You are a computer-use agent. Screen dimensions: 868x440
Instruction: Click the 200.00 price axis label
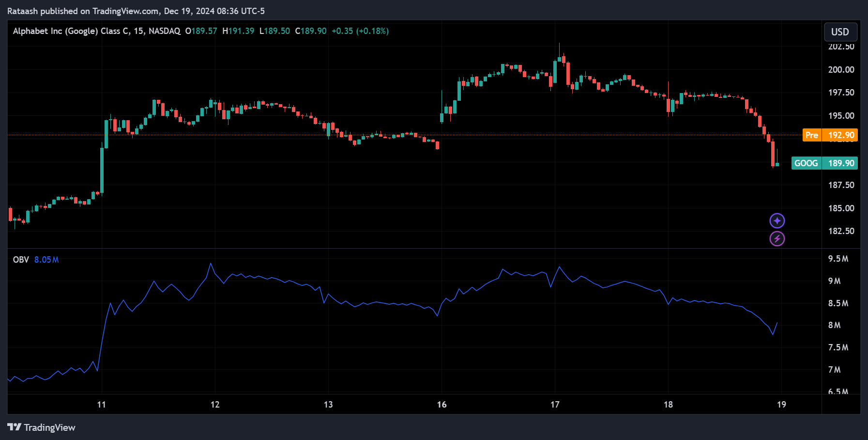pos(841,70)
